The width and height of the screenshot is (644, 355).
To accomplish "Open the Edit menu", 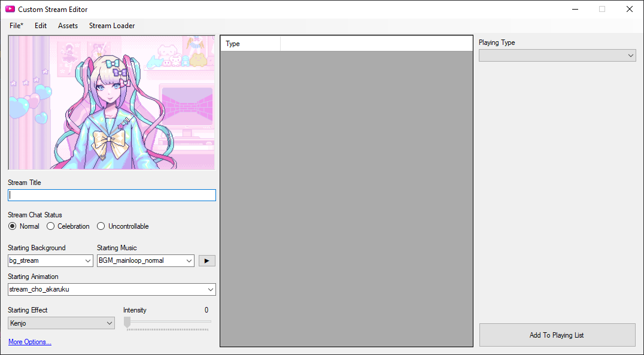I will (x=40, y=26).
